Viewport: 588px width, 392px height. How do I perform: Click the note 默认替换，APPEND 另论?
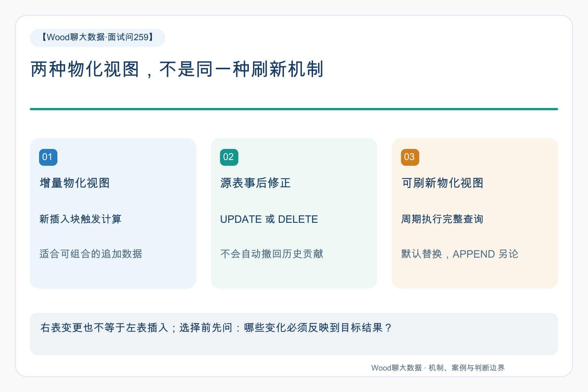tap(460, 254)
